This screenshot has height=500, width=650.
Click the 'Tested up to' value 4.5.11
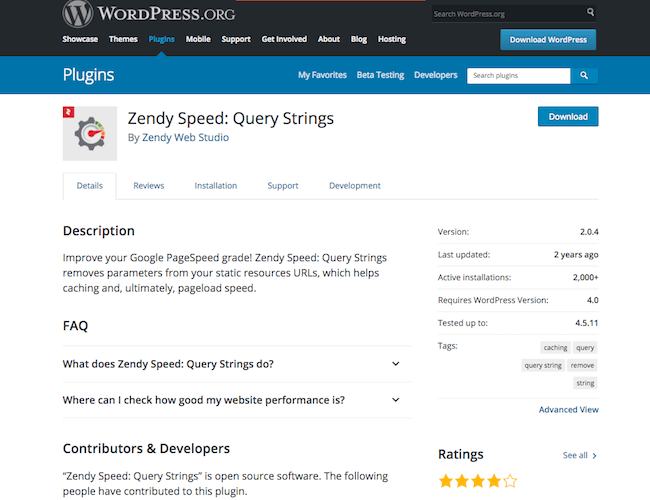click(x=587, y=323)
